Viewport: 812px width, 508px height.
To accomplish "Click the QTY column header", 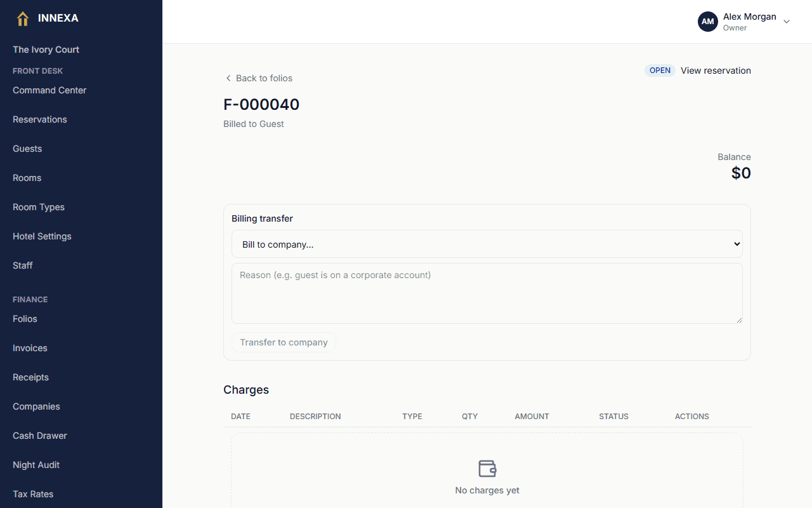I will tap(469, 417).
